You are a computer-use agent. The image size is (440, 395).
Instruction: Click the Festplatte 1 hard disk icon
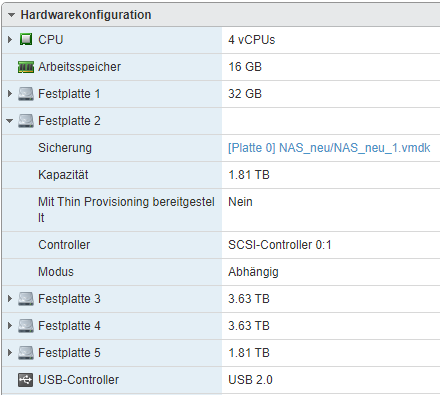(x=26, y=94)
